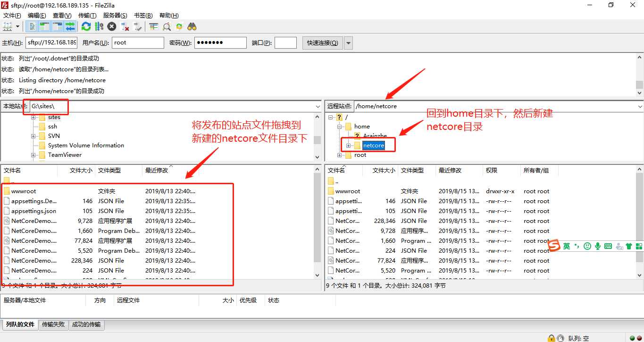Sort the local list by 最近修改 column

[171, 171]
